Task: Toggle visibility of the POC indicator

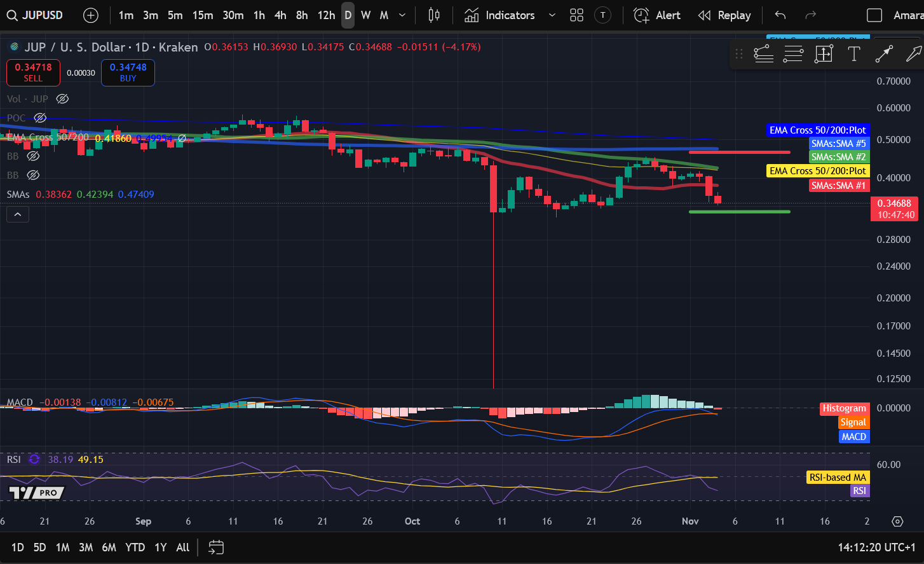Action: pos(40,118)
